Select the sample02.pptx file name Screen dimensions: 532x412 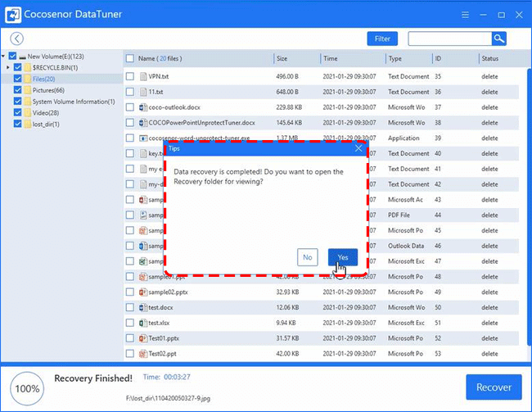click(168, 292)
